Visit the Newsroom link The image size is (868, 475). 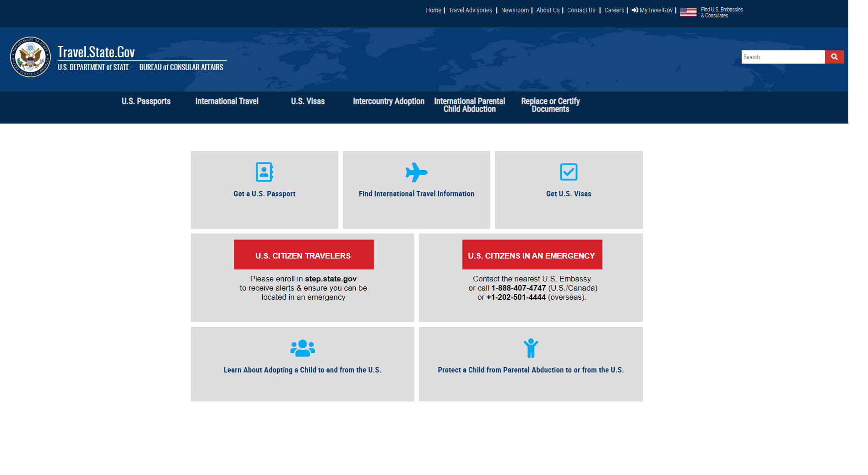[515, 10]
